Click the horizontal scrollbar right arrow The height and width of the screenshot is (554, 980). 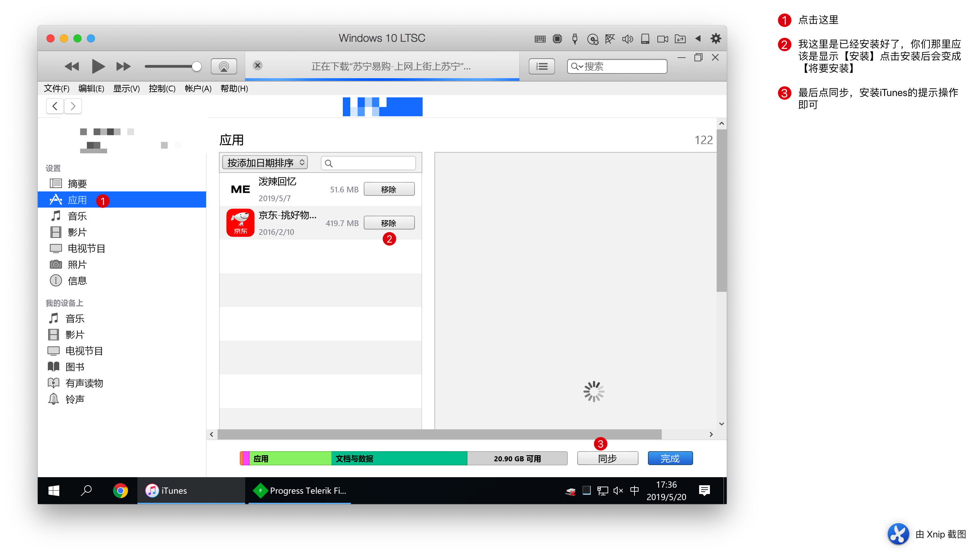tap(711, 434)
